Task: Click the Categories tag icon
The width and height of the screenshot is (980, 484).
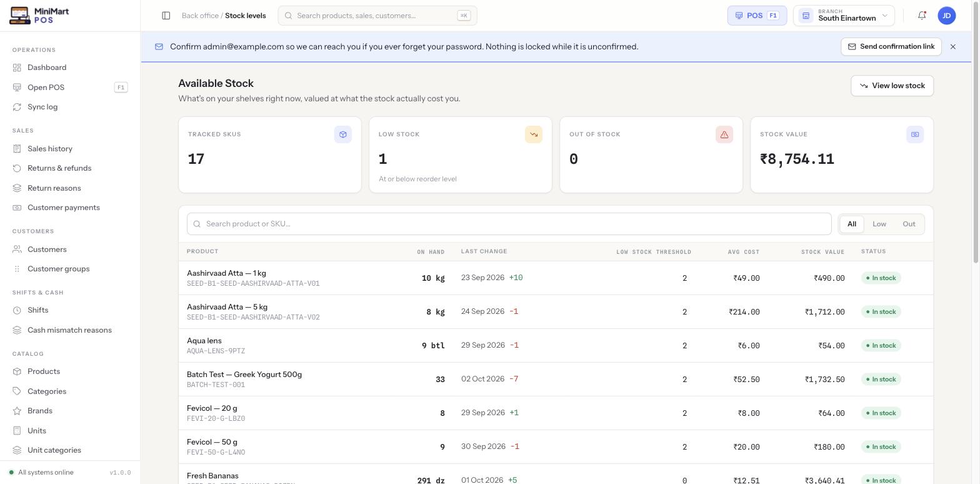Action: (x=17, y=391)
